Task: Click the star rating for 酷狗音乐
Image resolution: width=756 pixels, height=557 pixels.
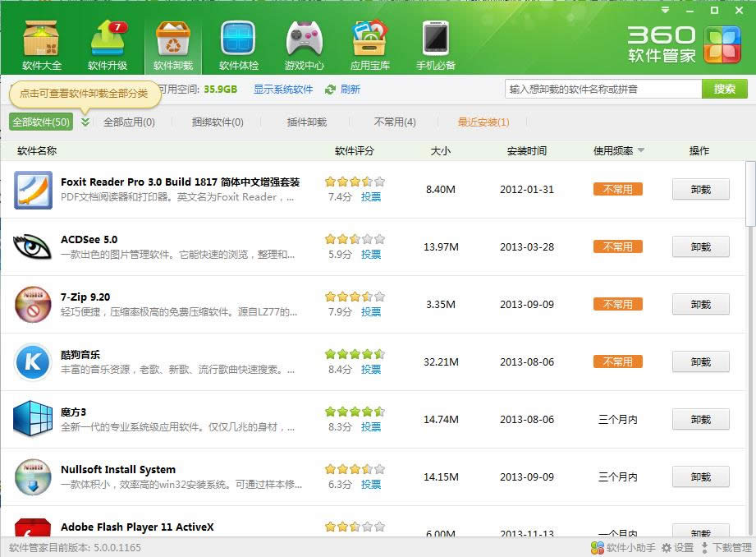Action: tap(355, 354)
